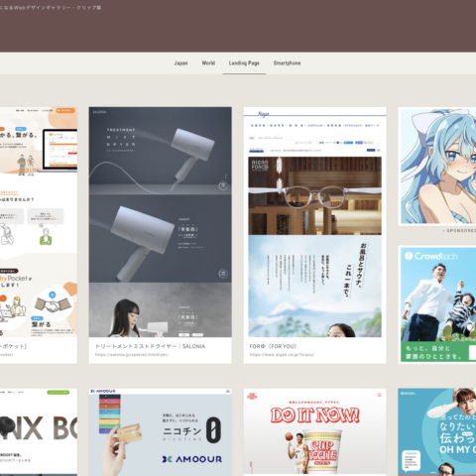
Task: Open the aigan.co.jp foryou URL link
Action: coord(282,354)
